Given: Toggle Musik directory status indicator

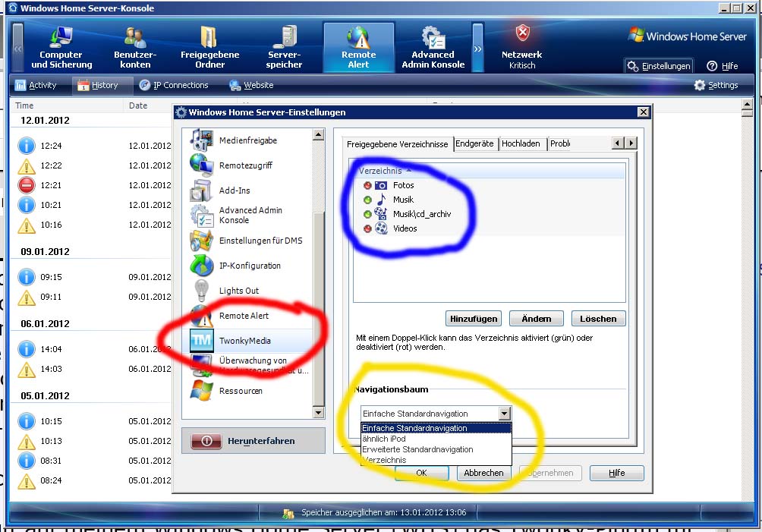Looking at the screenshot, I should click(367, 200).
